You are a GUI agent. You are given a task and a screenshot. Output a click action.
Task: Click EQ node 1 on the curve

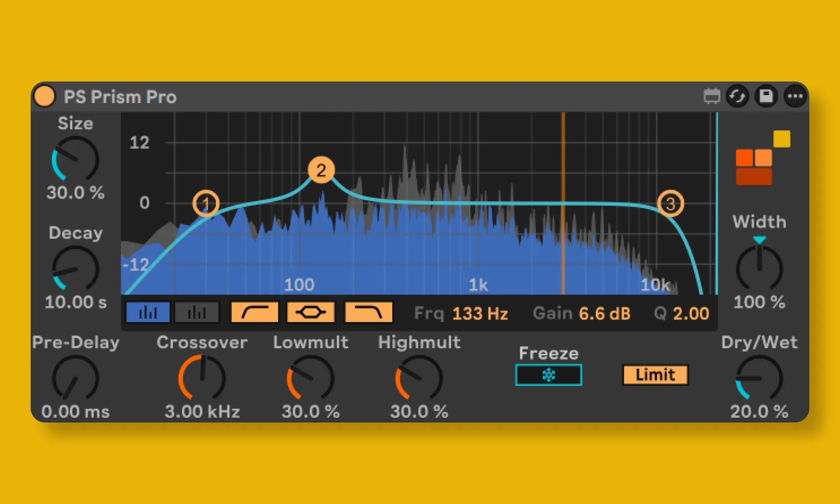click(206, 204)
